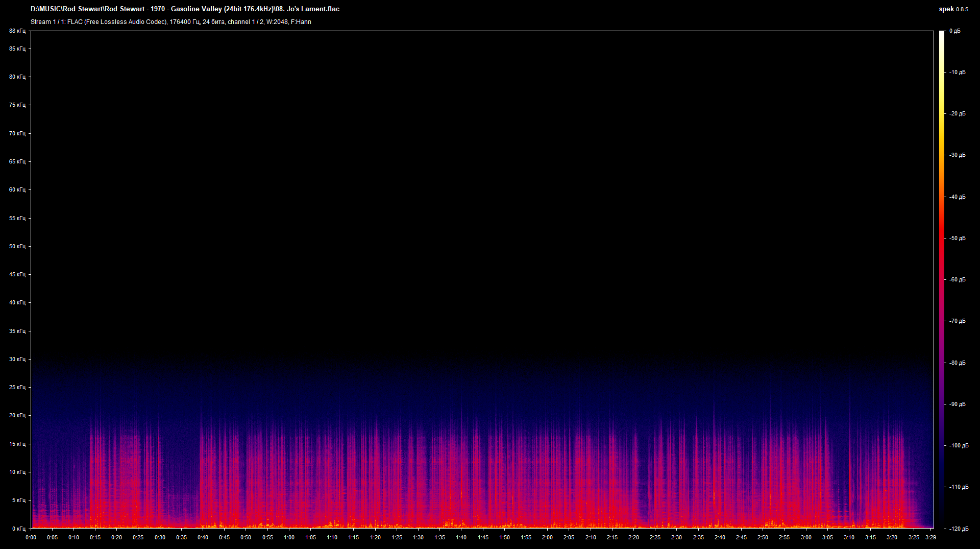This screenshot has width=980, height=549.
Task: Click the 0 дБ level label
Action: pos(954,31)
